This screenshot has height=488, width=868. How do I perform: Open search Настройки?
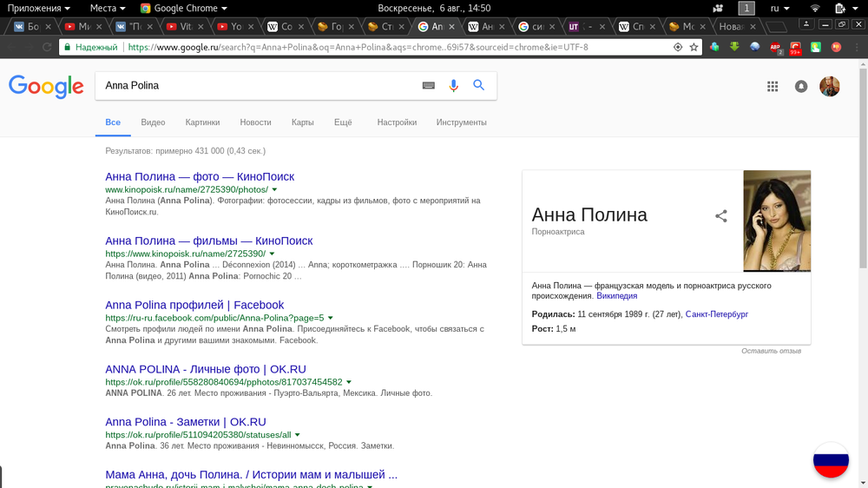(x=397, y=122)
